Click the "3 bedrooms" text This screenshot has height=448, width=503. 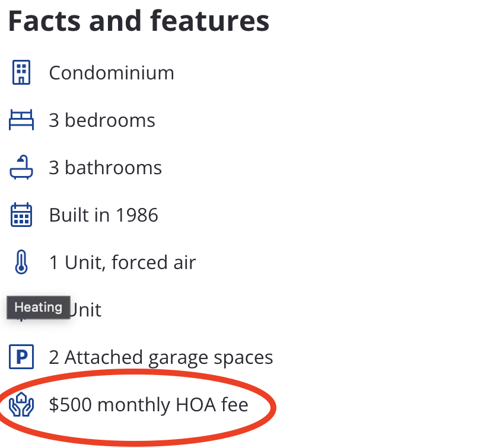102,120
